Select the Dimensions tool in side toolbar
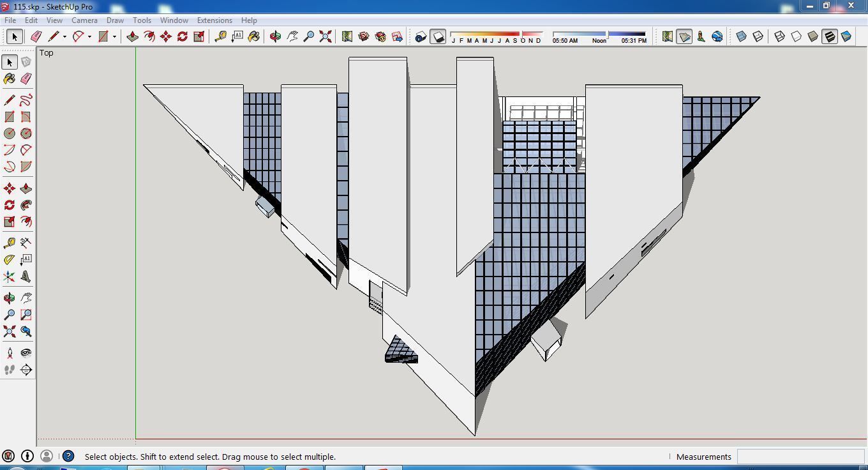 tap(26, 243)
